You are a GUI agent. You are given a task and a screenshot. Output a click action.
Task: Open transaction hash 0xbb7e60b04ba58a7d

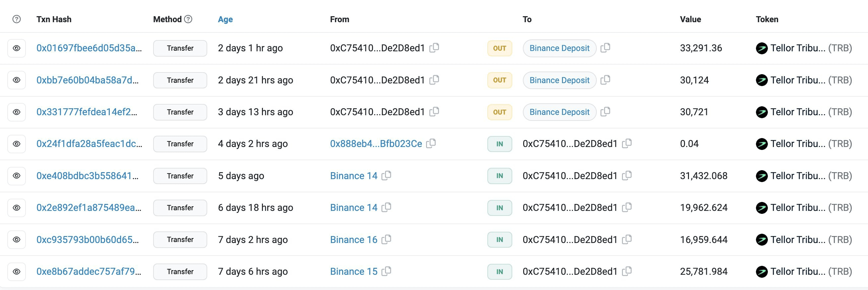click(87, 80)
